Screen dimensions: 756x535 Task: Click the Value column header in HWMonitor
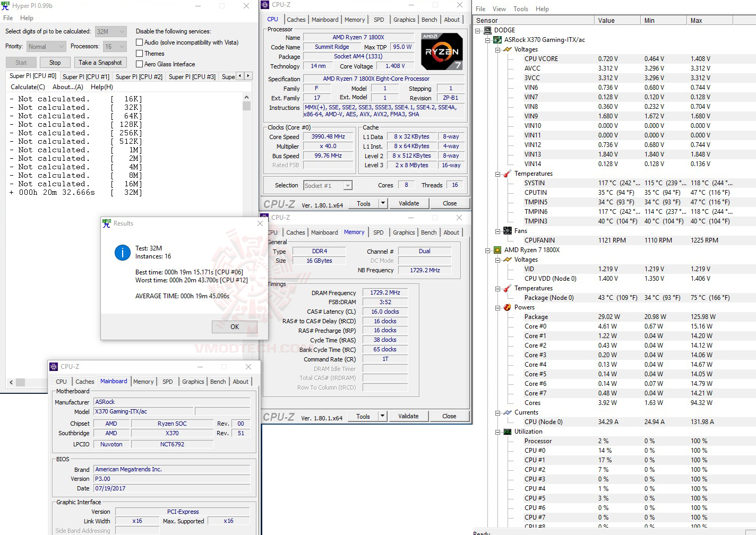click(x=617, y=21)
